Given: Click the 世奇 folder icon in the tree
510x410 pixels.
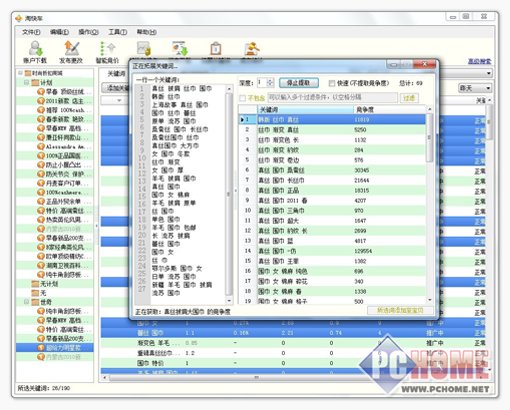Looking at the screenshot, I should click(35, 302).
